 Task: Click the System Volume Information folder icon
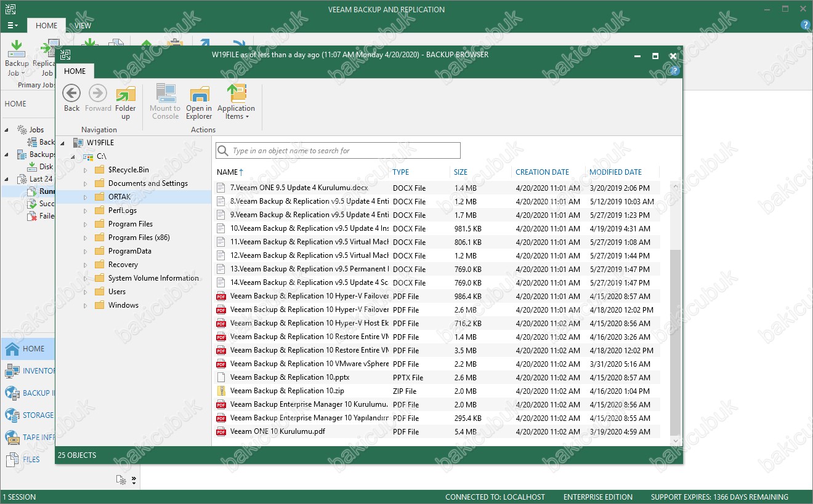[99, 278]
